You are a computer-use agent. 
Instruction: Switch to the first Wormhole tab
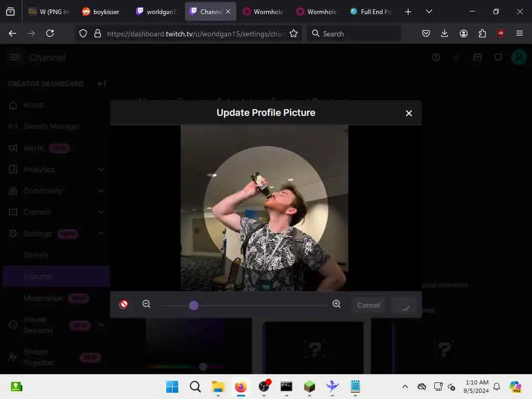(x=263, y=11)
